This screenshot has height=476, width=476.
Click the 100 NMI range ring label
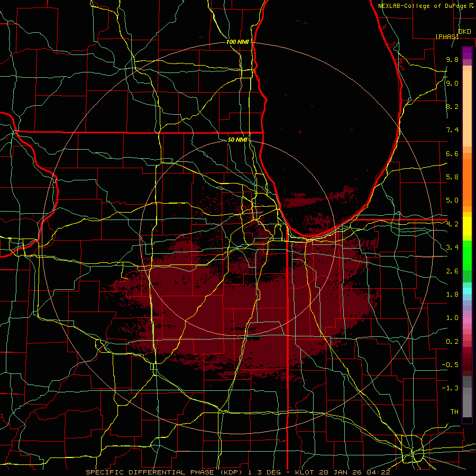(237, 42)
